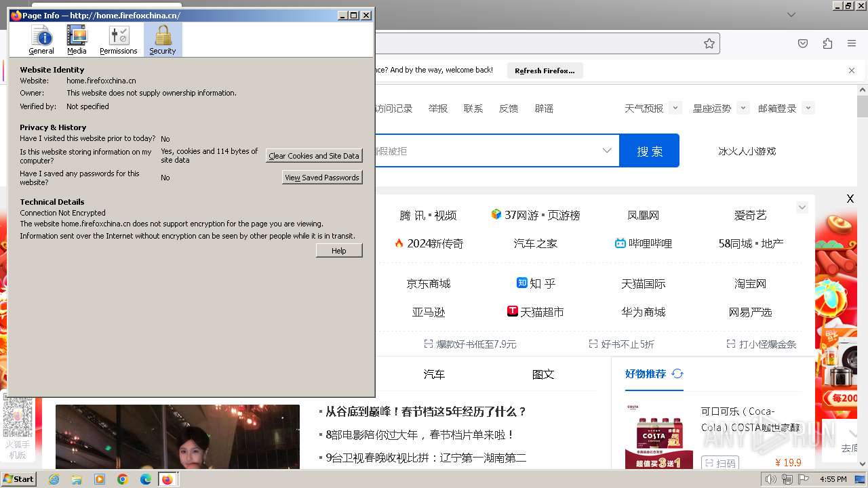Open headline 从谷底到巅峰！春节档这5年经历了什么？
This screenshot has width=868, height=488.
tap(426, 411)
